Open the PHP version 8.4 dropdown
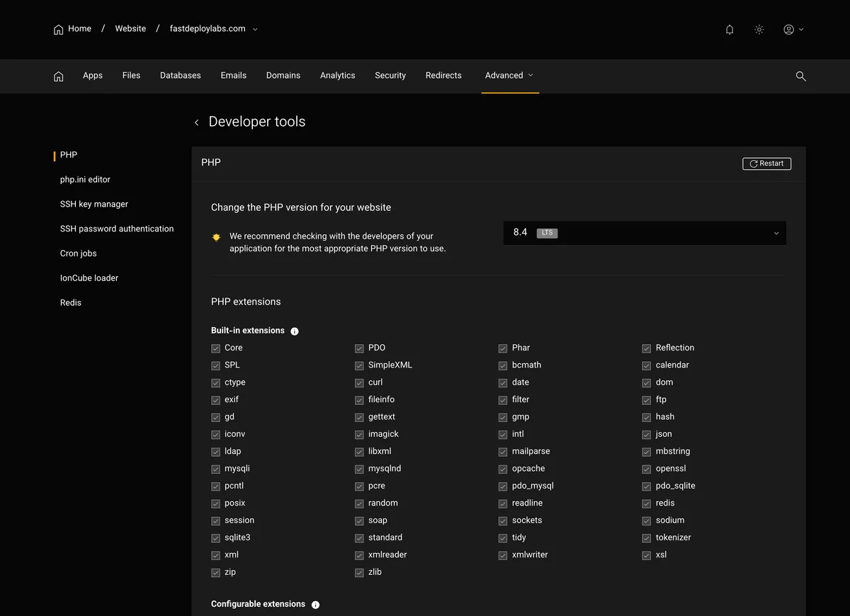850x616 pixels. click(645, 233)
